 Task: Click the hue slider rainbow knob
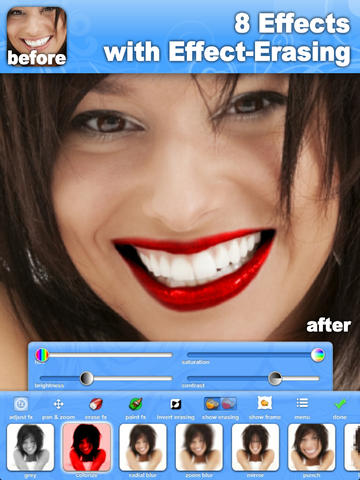(42, 355)
